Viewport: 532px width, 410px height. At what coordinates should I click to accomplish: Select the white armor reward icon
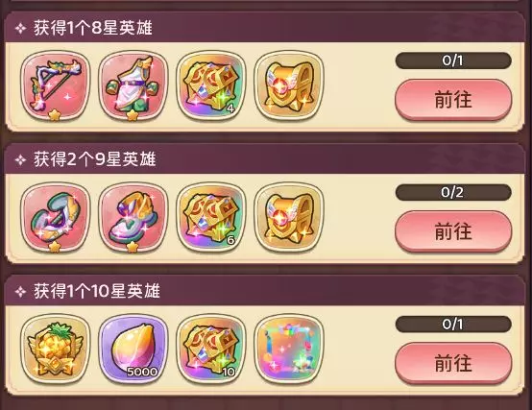coord(133,85)
